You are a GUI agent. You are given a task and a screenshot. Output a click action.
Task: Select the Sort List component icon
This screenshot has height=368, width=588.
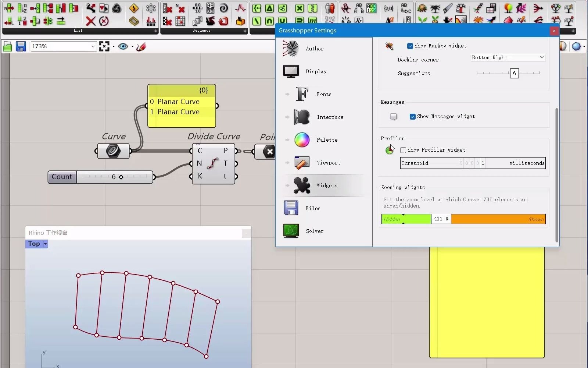point(22,8)
